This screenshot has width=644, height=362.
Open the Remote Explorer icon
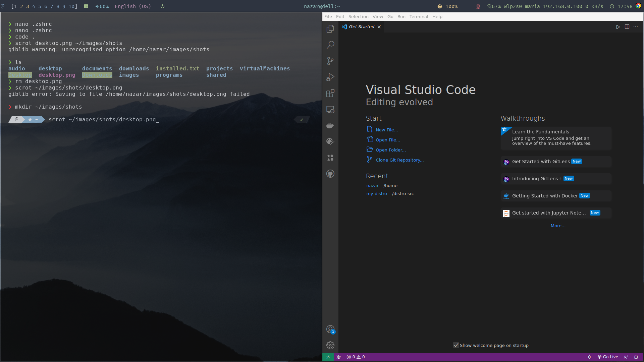pos(330,110)
